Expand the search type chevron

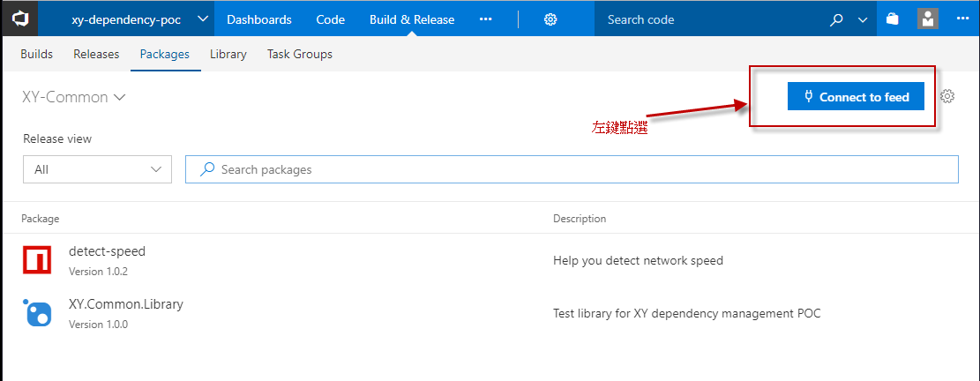tap(863, 19)
